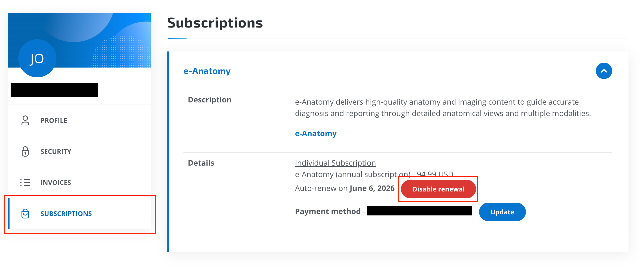Click the Disable renewal button
Screen dimensions: 644x274
coord(438,189)
